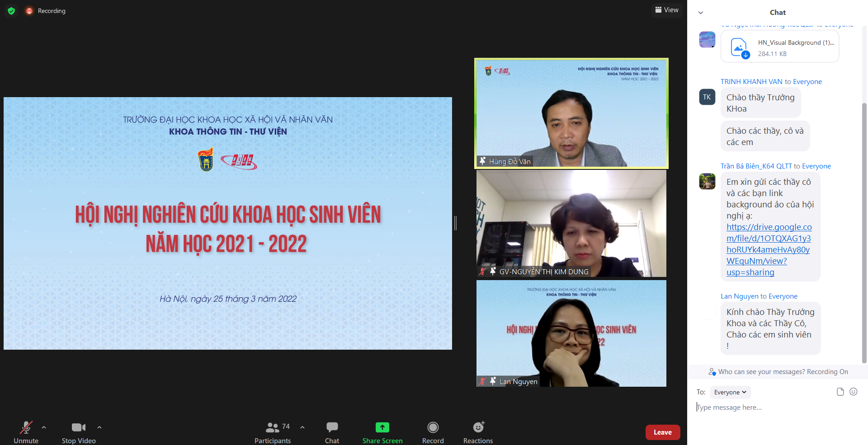Click the red Leave button
The width and height of the screenshot is (868, 445).
pyautogui.click(x=663, y=432)
